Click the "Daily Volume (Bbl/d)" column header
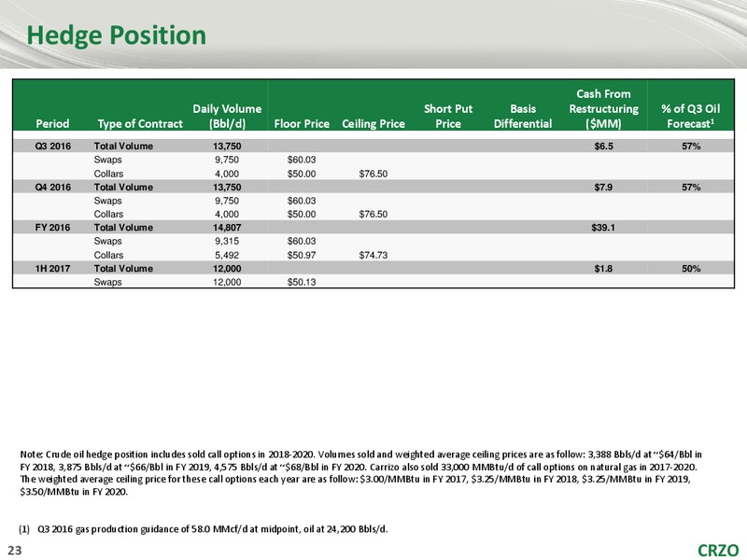Image resolution: width=747 pixels, height=560 pixels. (x=227, y=116)
